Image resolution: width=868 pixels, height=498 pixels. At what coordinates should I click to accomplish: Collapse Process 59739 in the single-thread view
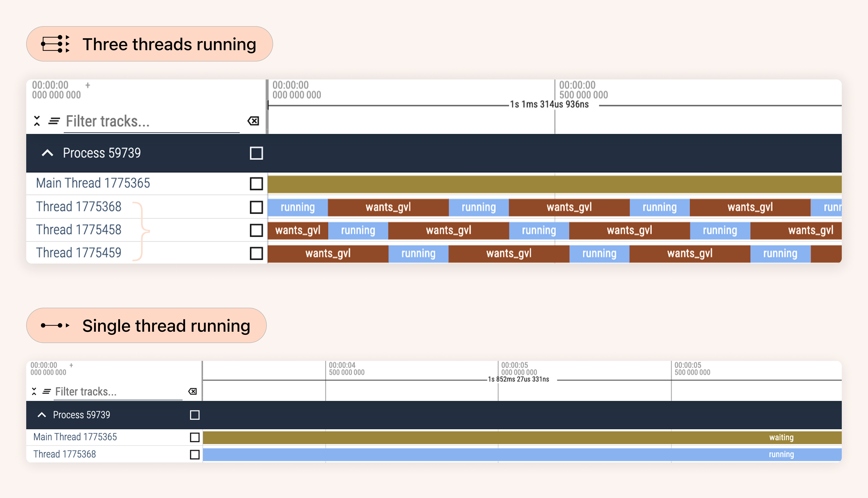(x=42, y=415)
